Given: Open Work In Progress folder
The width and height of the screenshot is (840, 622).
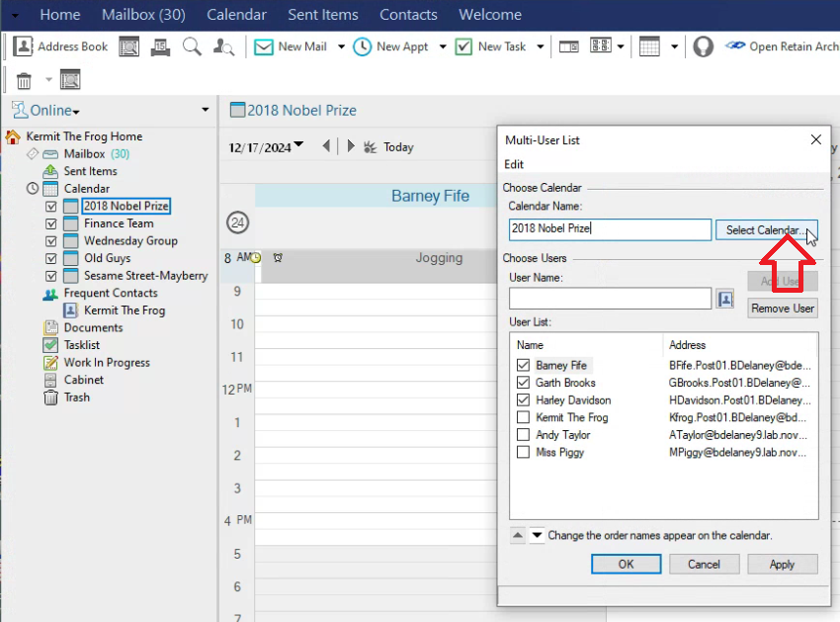Looking at the screenshot, I should pos(107,363).
